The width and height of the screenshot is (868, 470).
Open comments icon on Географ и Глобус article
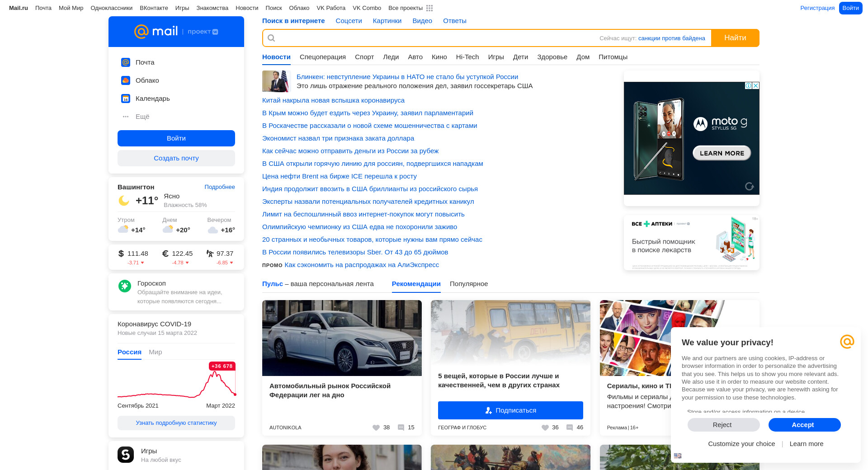click(570, 428)
